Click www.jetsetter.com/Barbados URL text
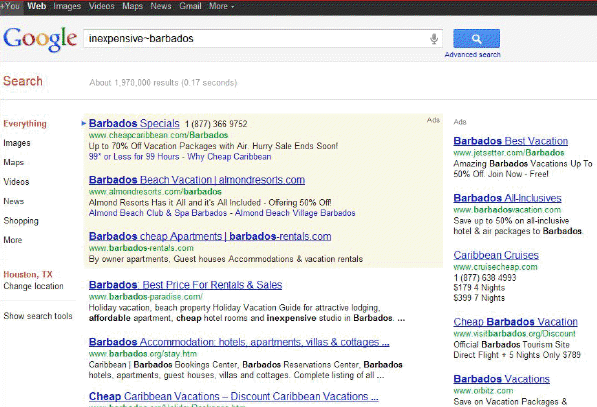 coord(509,153)
